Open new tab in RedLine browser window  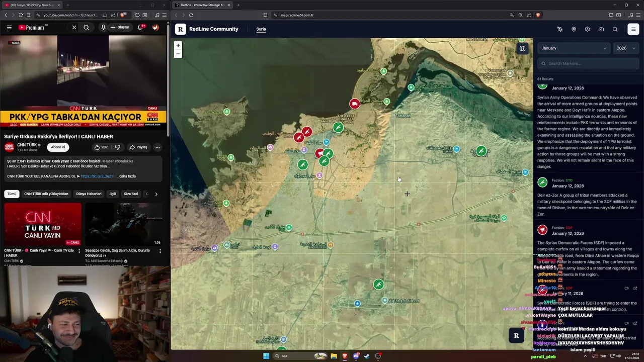point(238,5)
